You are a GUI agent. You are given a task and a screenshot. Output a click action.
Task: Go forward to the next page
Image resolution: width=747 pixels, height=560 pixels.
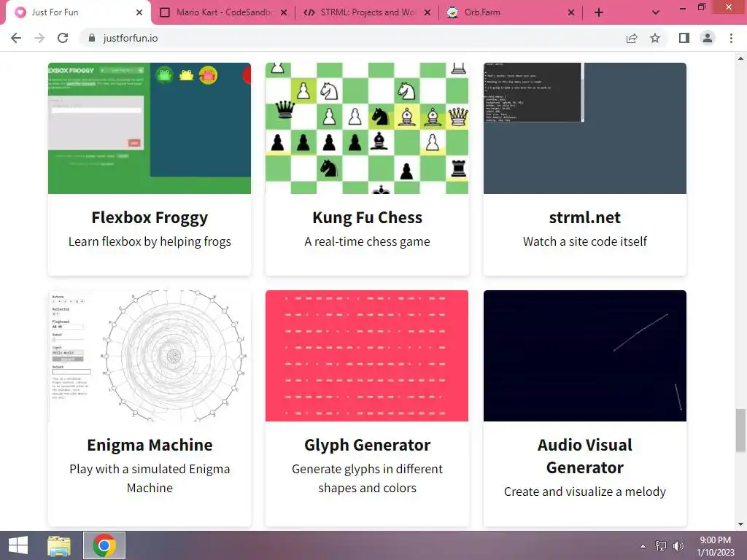[x=39, y=38]
